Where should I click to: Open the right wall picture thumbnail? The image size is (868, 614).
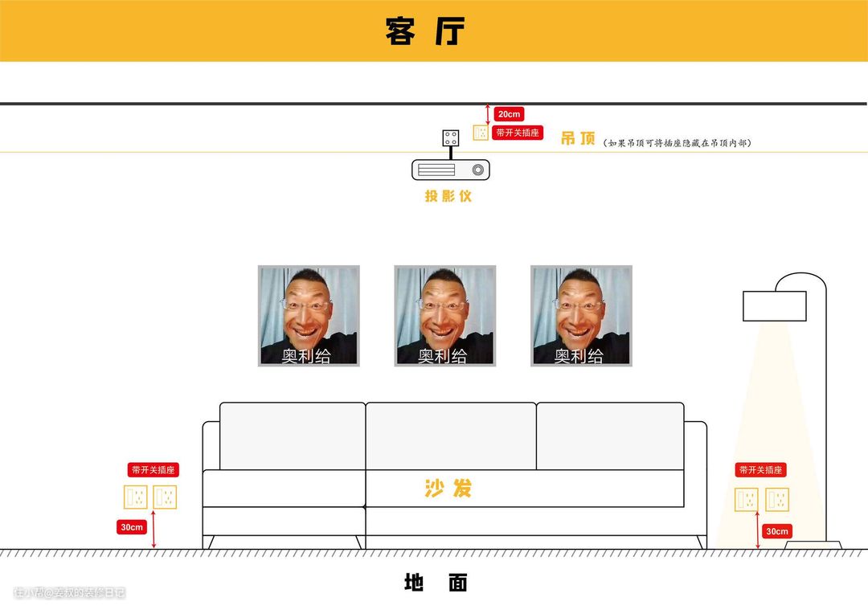[x=581, y=316]
